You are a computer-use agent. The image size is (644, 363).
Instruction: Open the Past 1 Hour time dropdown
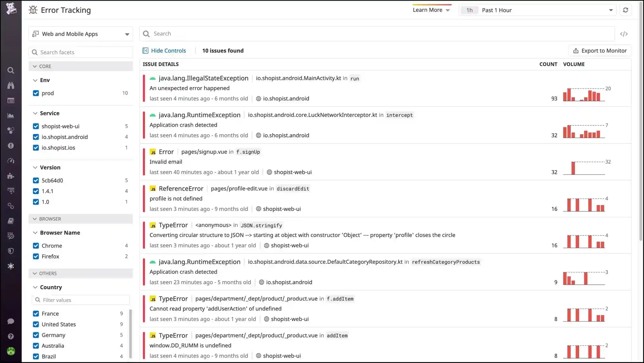(537, 10)
